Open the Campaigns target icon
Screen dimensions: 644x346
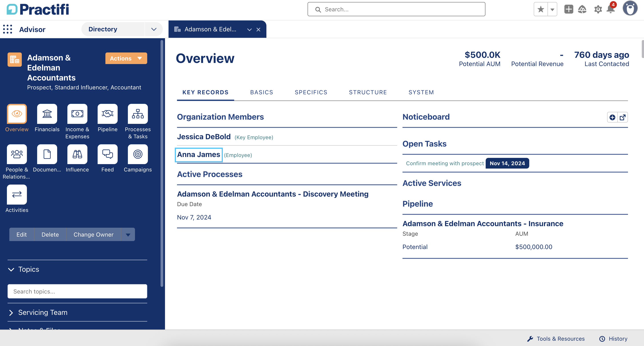pos(138,154)
